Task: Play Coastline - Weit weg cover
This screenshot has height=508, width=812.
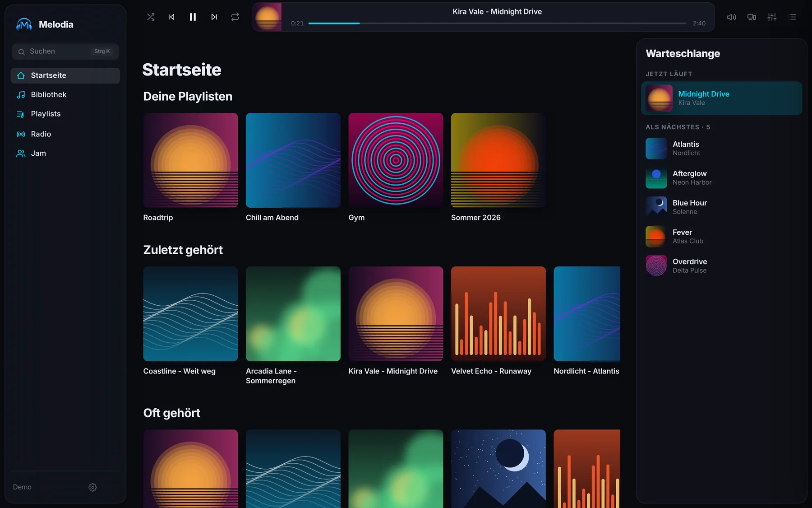Action: pos(190,314)
